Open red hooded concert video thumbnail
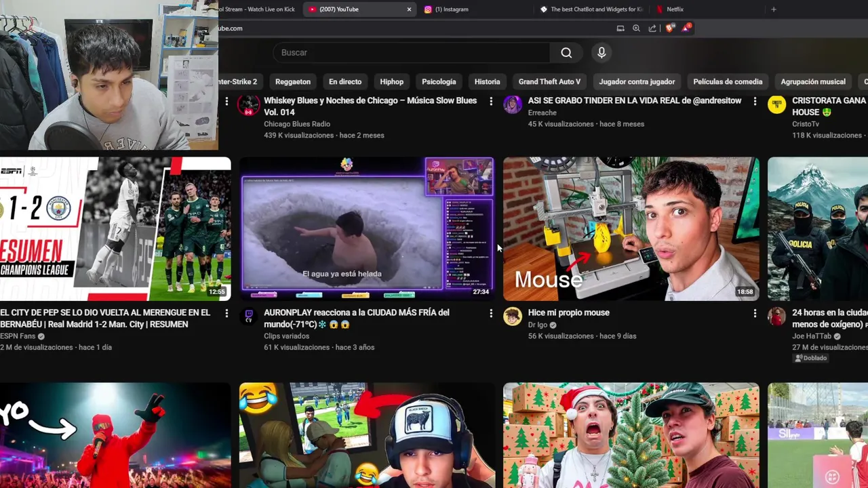This screenshot has height=488, width=868. (115, 435)
